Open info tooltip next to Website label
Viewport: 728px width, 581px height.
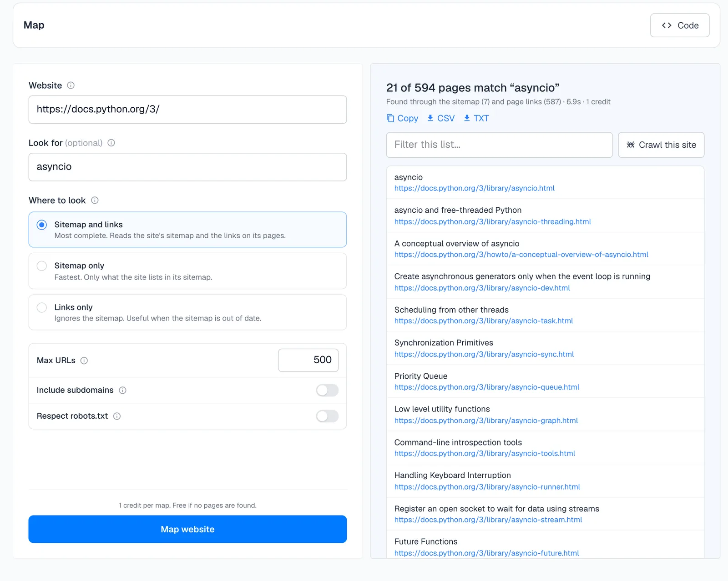71,85
